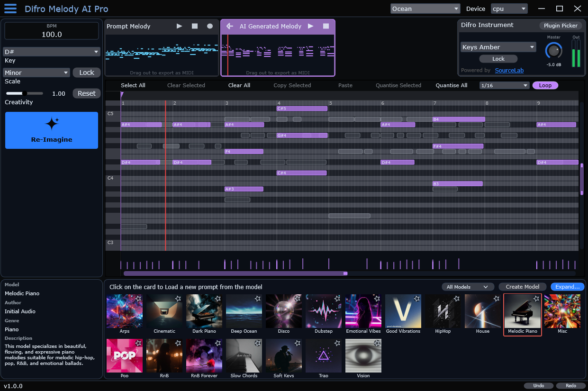588x391 pixels.
Task: Click the piano roll vertical scrollbar
Action: [582, 179]
